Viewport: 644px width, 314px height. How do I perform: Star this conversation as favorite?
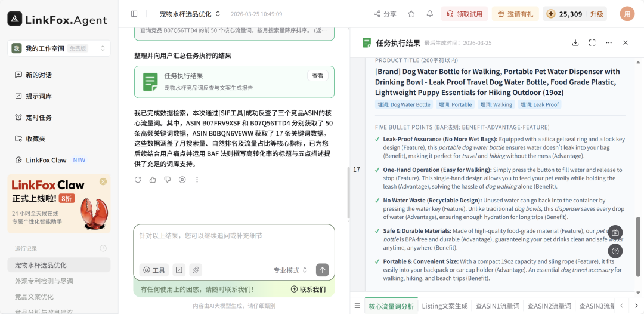pyautogui.click(x=411, y=14)
